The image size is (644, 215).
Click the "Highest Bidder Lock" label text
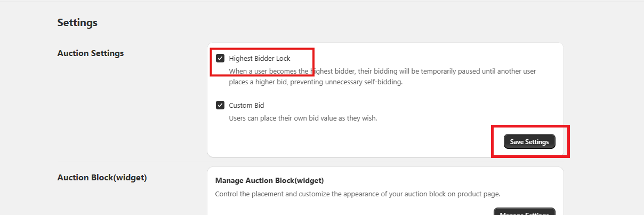coord(260,58)
